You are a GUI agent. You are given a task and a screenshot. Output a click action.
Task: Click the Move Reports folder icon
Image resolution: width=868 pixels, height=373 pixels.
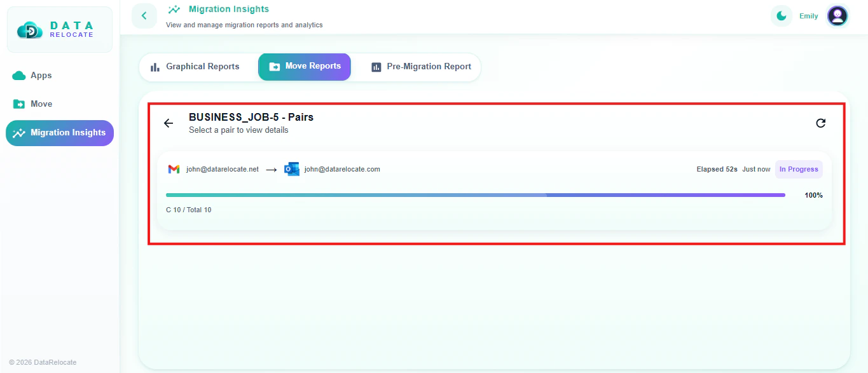click(275, 67)
